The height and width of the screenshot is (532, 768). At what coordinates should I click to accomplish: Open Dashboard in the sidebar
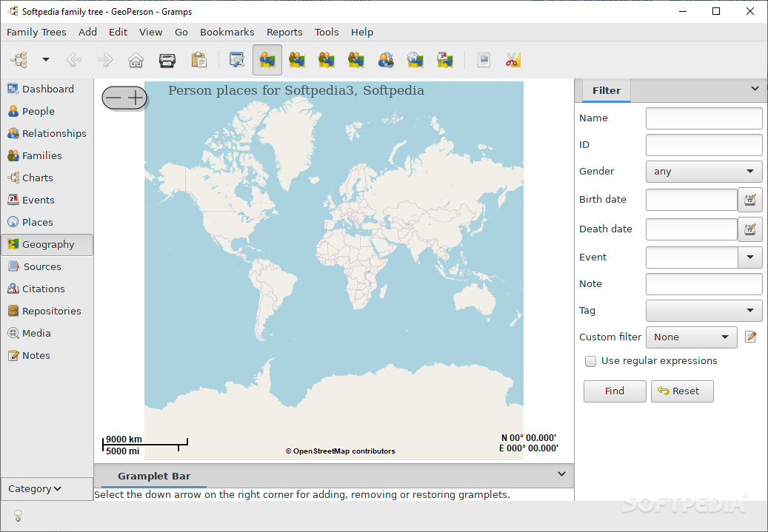point(47,89)
